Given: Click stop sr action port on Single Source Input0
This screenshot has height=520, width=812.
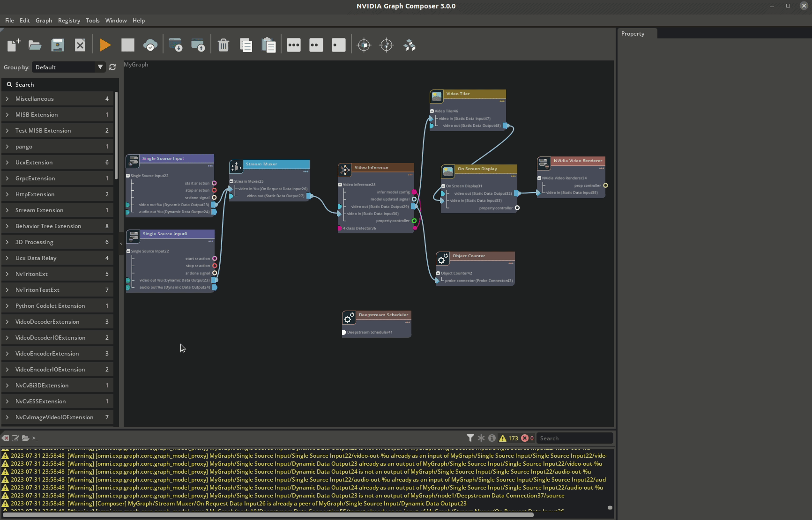Looking at the screenshot, I should [215, 266].
